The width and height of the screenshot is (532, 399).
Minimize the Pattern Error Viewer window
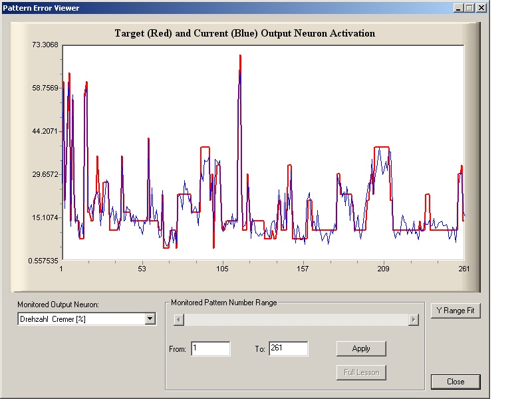pos(458,8)
